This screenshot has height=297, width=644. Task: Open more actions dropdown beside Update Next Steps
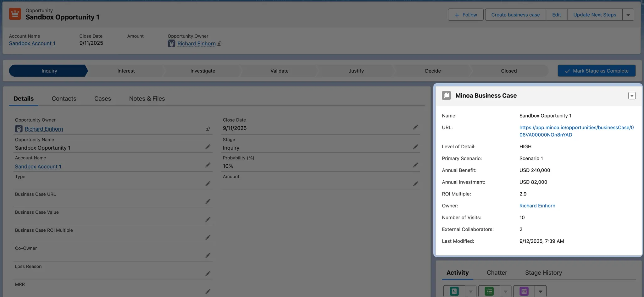pyautogui.click(x=628, y=15)
